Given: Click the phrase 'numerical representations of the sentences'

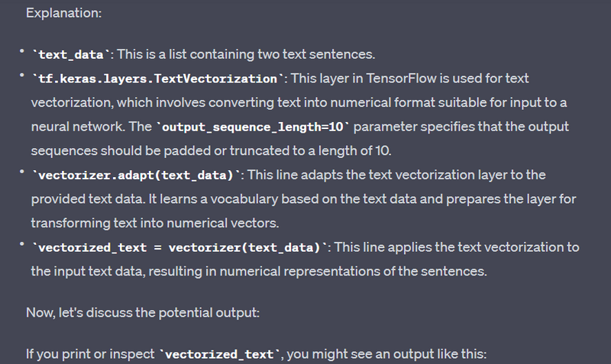Looking at the screenshot, I should (x=381, y=271).
